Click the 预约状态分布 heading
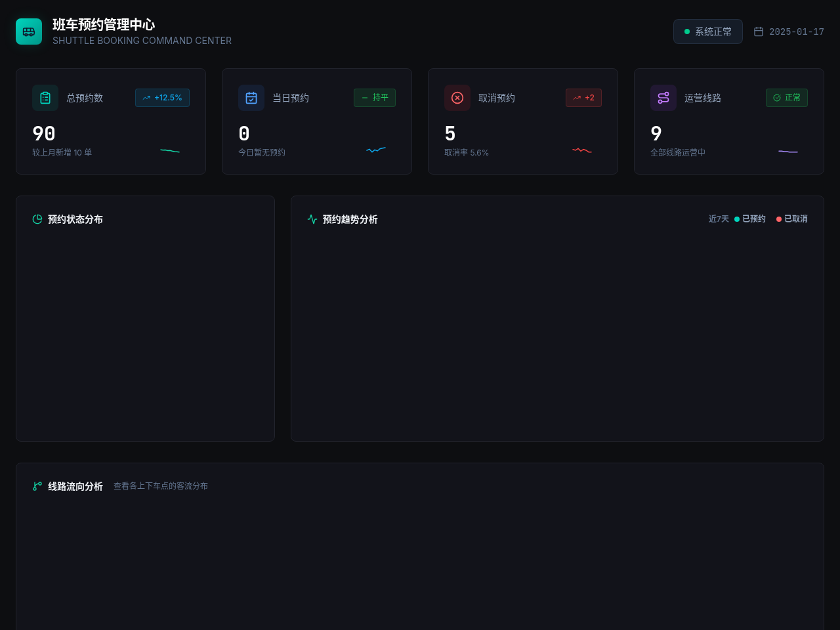 pos(75,219)
